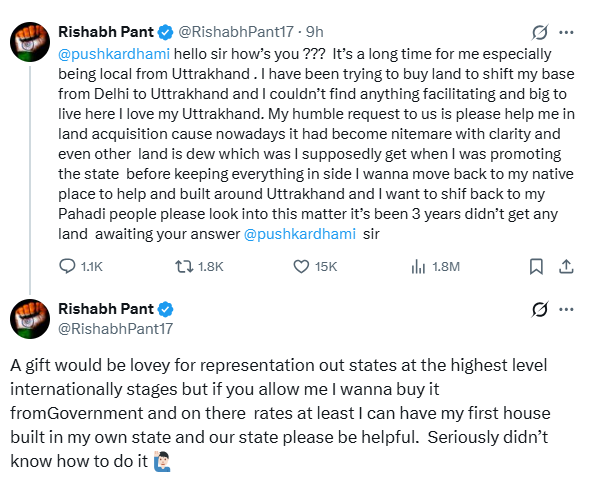
Task: Open the first @pushkardhami mention link
Action: (x=114, y=54)
